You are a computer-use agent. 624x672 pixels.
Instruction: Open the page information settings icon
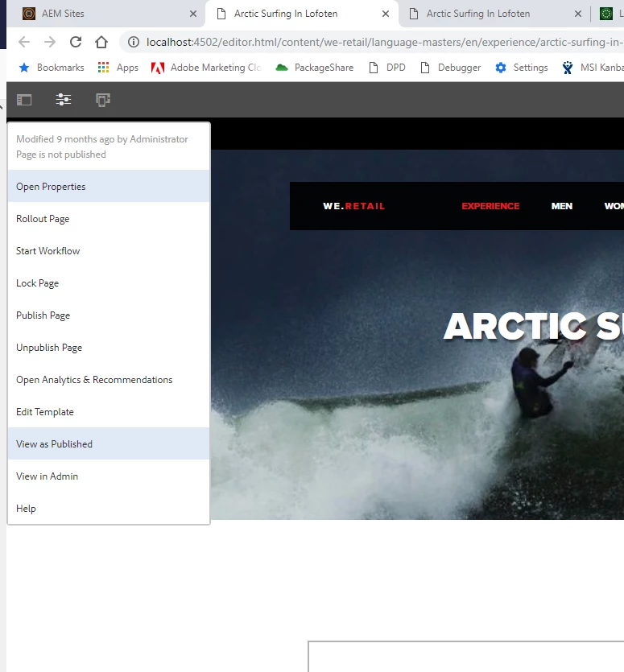point(64,100)
